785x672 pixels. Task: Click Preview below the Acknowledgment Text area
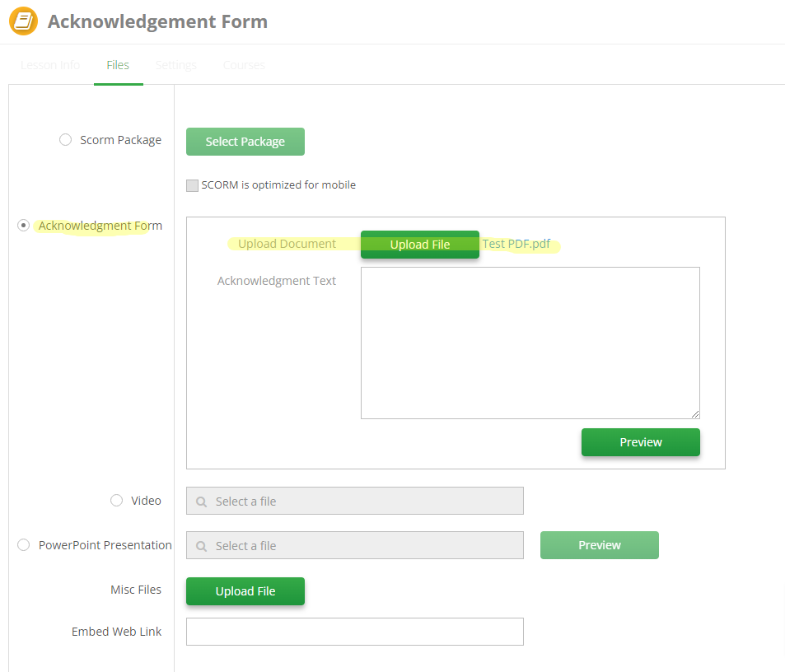point(640,441)
